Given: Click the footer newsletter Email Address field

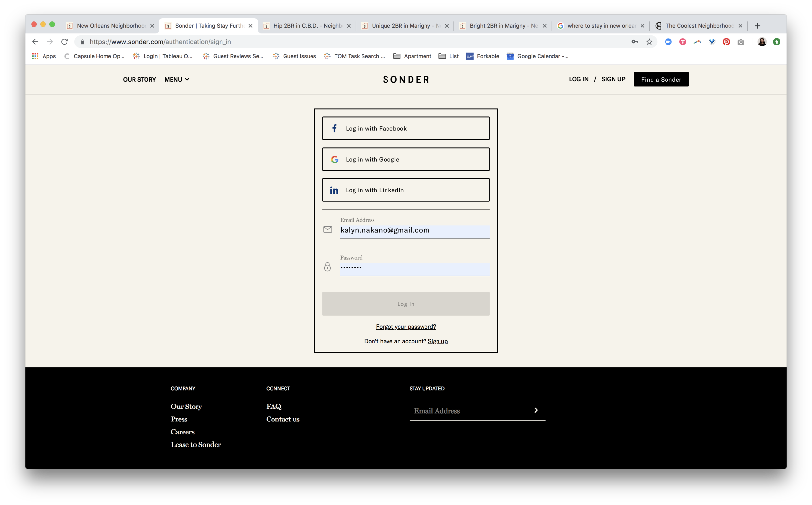Looking at the screenshot, I should point(470,411).
